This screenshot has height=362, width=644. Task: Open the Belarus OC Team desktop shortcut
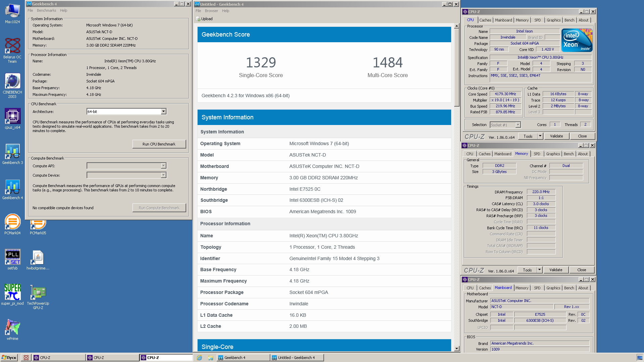coord(12,50)
